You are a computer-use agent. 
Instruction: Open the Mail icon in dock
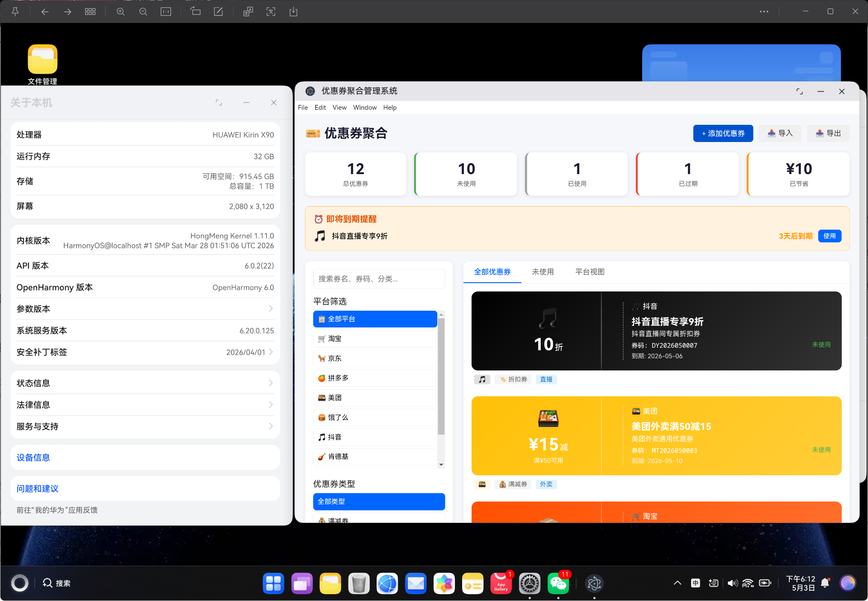[416, 583]
